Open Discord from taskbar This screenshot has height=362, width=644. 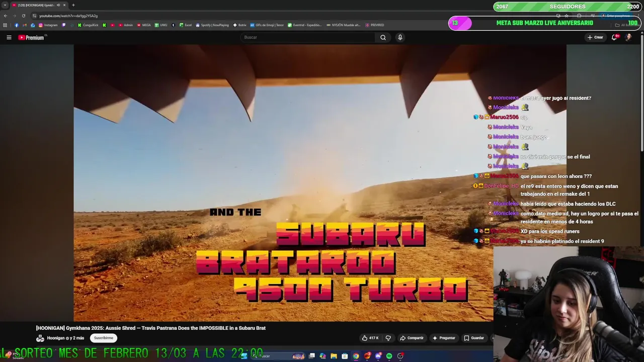(378, 356)
